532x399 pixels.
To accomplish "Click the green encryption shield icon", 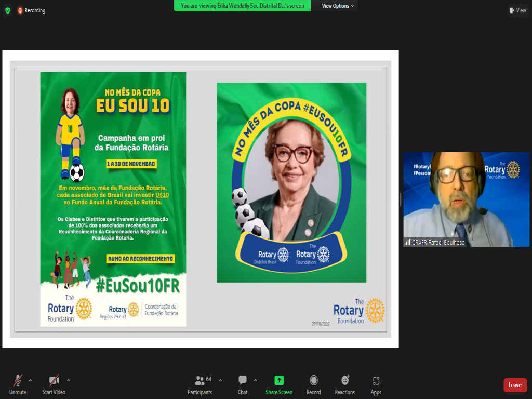I will pos(7,10).
